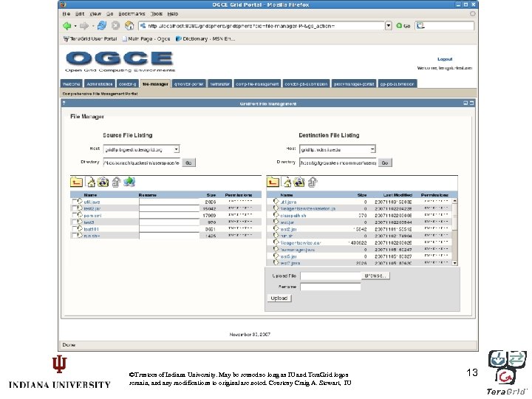Click the source refresh listing icon
The image size is (532, 399).
[x=103, y=183]
